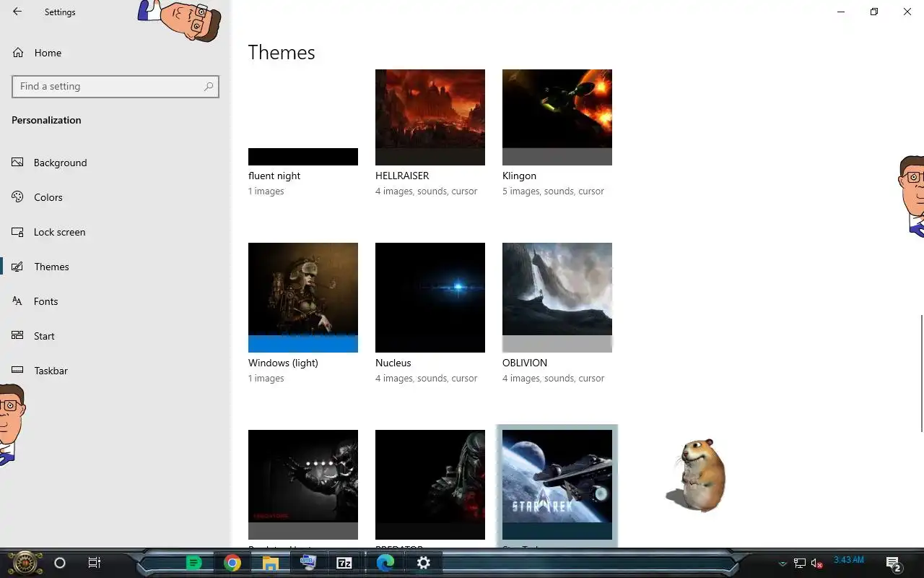The height and width of the screenshot is (578, 924).
Task: Open the network icon in system tray
Action: click(x=800, y=563)
